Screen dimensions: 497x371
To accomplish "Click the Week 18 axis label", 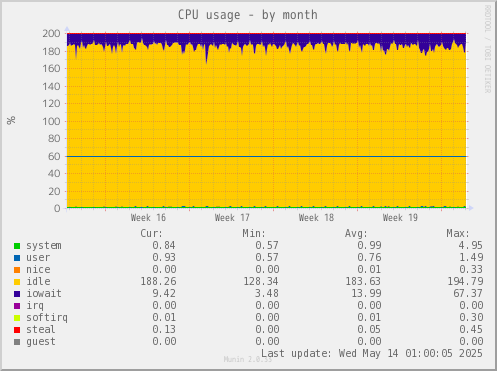I will tap(316, 218).
